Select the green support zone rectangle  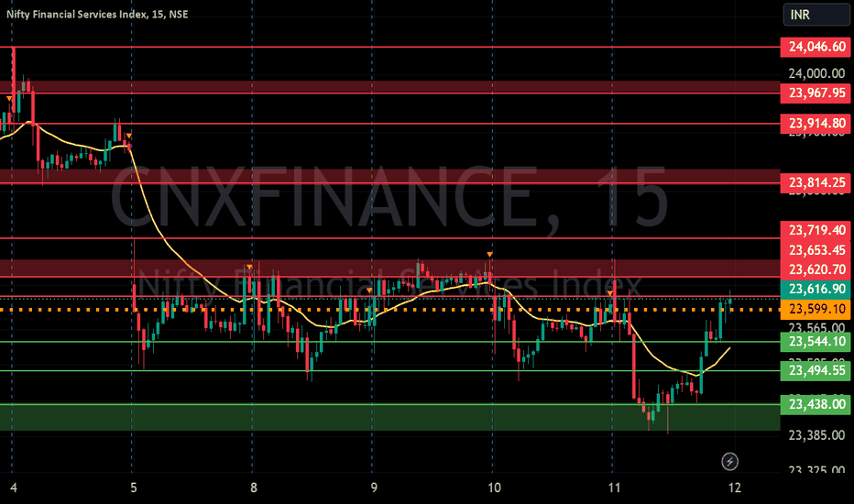[x=390, y=417]
